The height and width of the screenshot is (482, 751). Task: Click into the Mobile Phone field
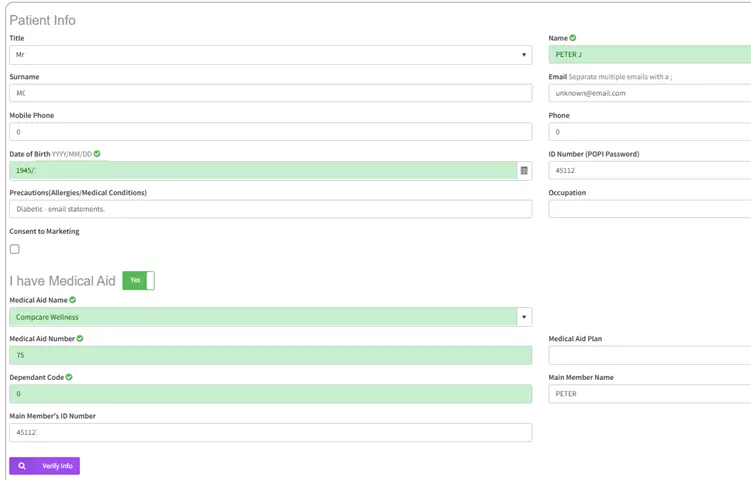tap(271, 132)
